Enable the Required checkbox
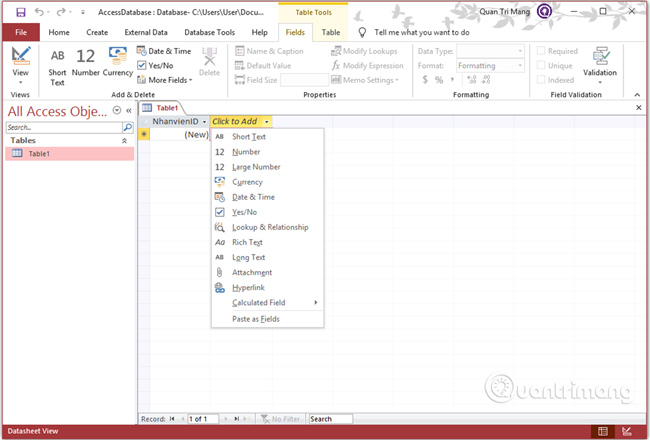 541,51
